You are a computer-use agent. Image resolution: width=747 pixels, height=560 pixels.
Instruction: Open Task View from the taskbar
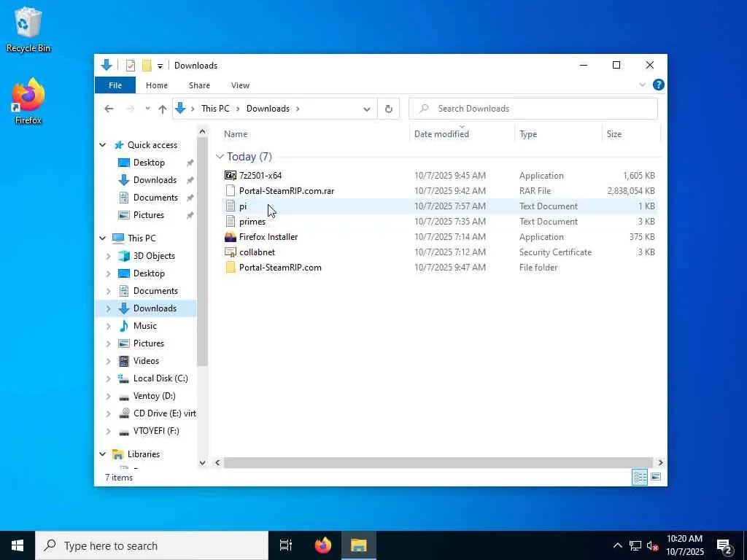click(286, 545)
